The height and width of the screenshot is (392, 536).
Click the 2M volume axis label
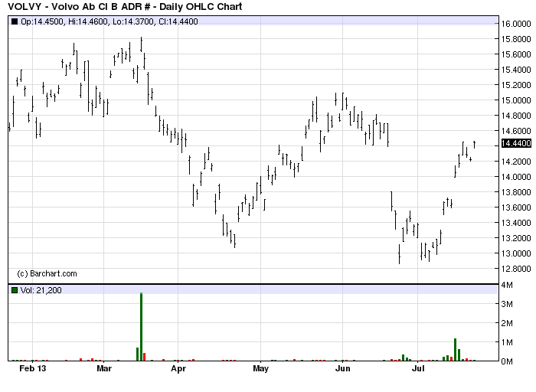click(x=507, y=323)
